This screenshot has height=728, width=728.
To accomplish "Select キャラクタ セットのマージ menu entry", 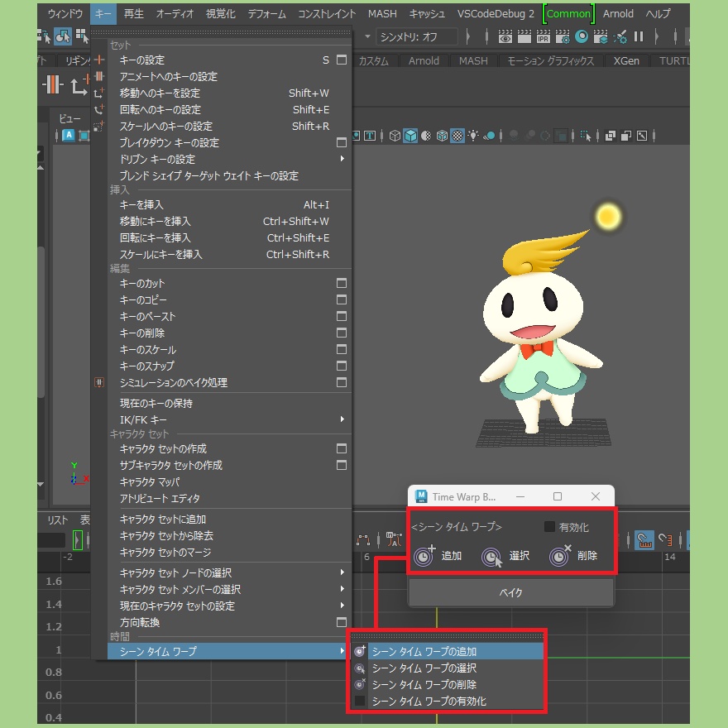I will (x=229, y=552).
